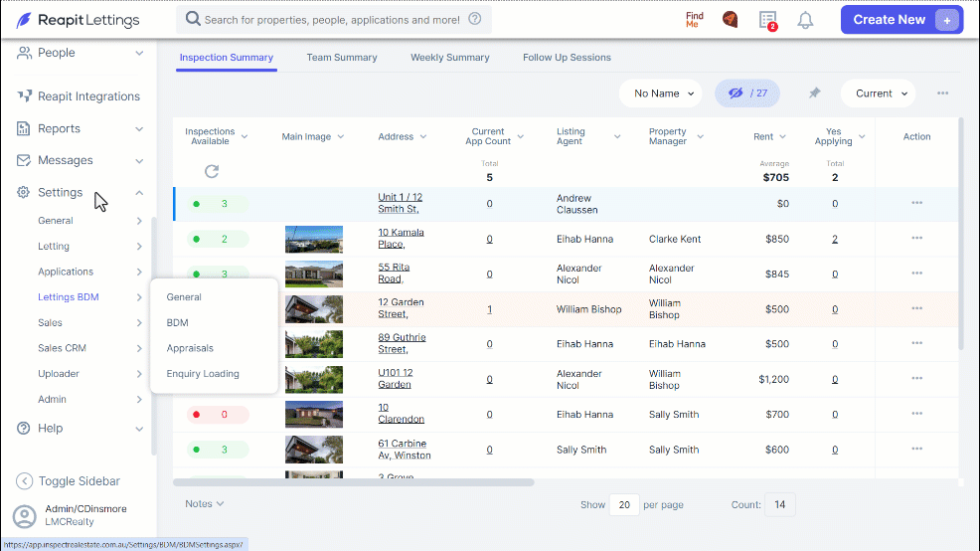Collapse the Settings sidebar section
Image resolution: width=980 pixels, height=551 pixels.
pos(139,193)
